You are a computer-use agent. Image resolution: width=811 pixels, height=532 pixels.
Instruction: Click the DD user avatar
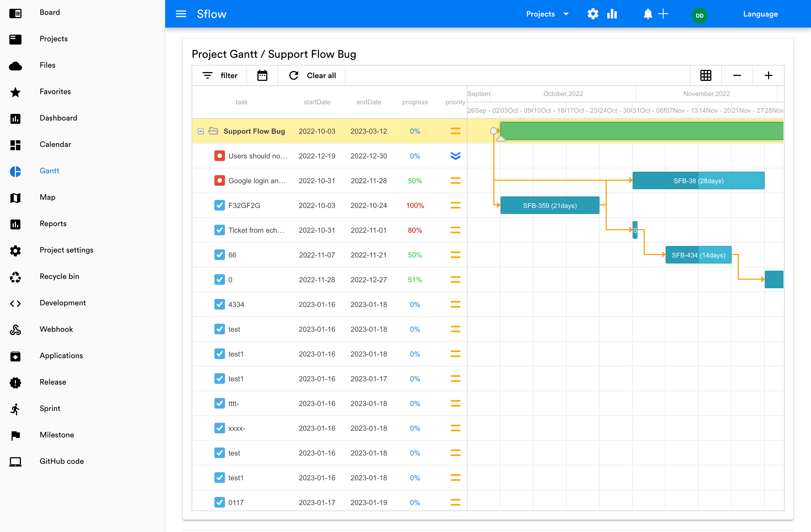699,15
